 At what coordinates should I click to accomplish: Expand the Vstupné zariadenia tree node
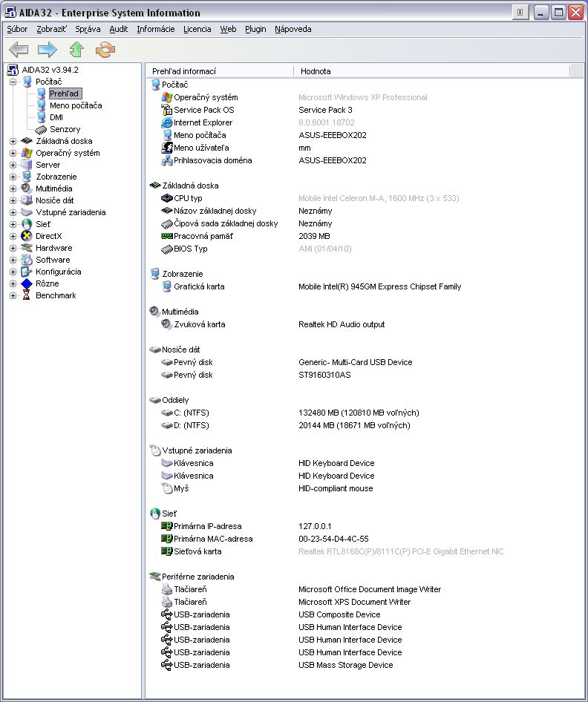[x=13, y=213]
